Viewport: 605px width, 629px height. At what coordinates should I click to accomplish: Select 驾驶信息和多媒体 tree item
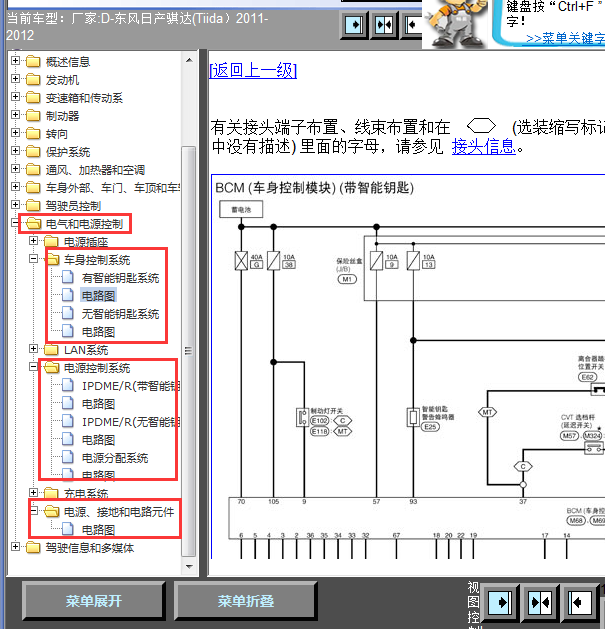point(89,548)
